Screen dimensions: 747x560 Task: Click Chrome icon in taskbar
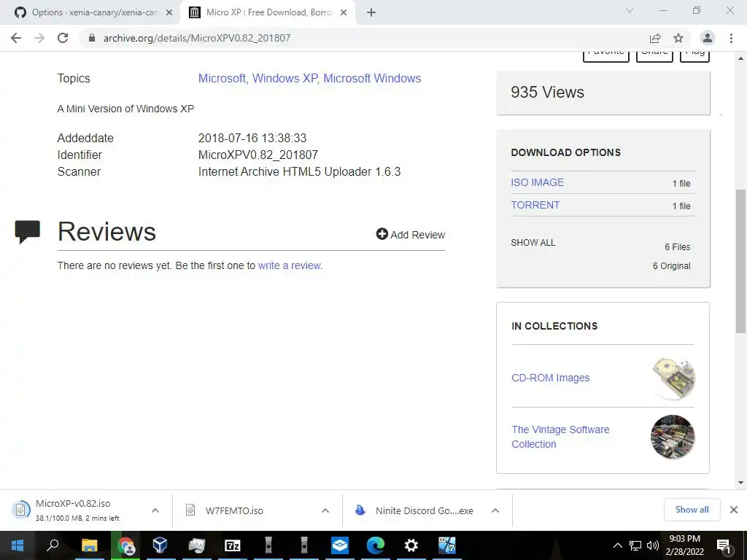click(125, 545)
